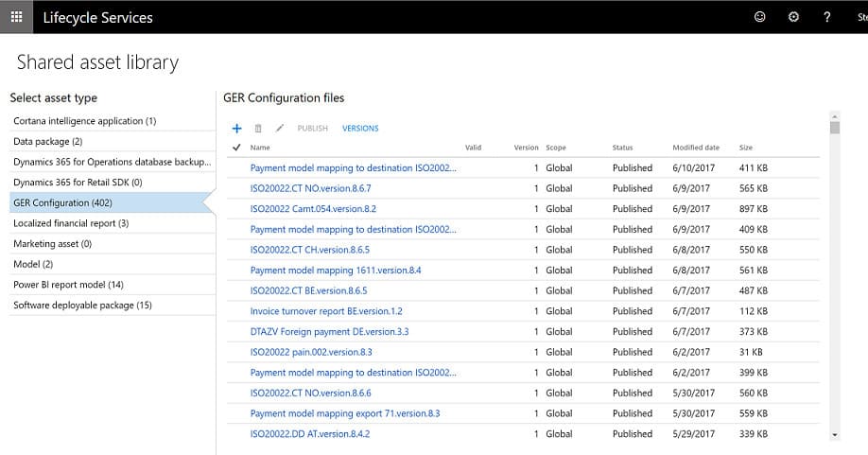This screenshot has height=455, width=868.
Task: Open the VERSIONS toolbar button
Action: click(360, 129)
